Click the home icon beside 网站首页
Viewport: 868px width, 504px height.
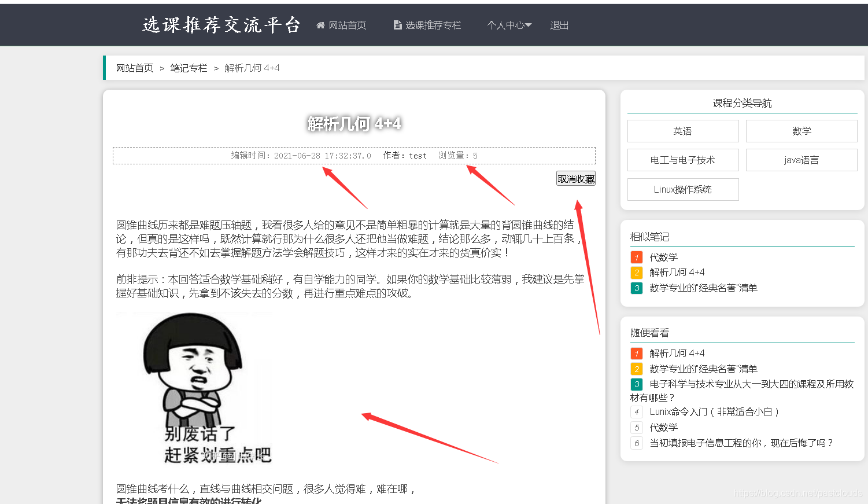pos(320,25)
